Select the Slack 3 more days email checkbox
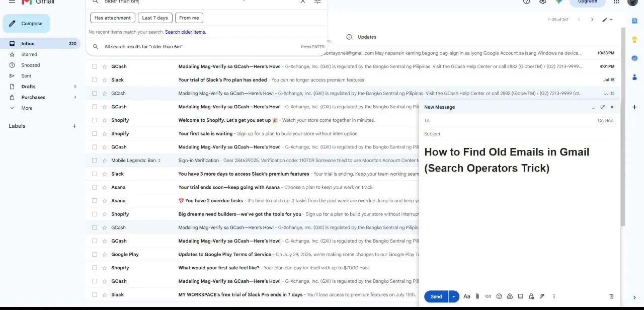Screen dimensions: 644x310 click(94, 174)
